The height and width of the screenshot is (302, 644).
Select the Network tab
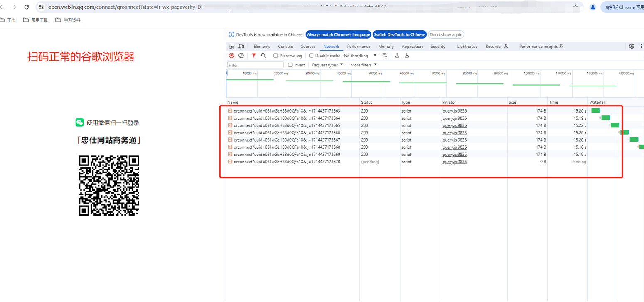pyautogui.click(x=331, y=47)
